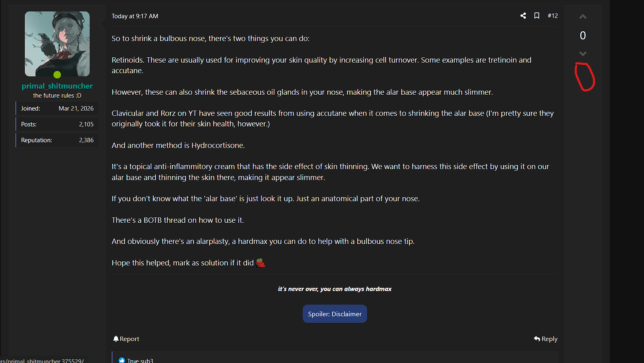Image resolution: width=644 pixels, height=363 pixels.
Task: Click the 'Mar 21, 2026' joined date
Action: [x=76, y=109]
